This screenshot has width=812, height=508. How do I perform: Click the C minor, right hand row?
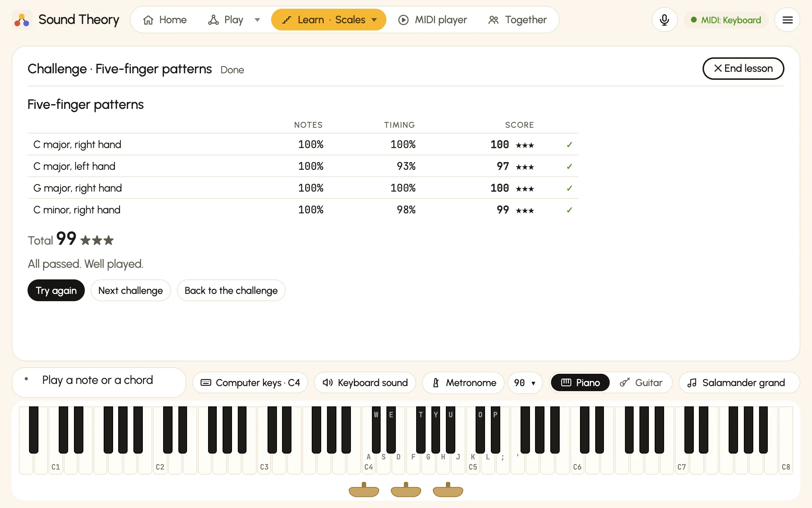click(303, 210)
